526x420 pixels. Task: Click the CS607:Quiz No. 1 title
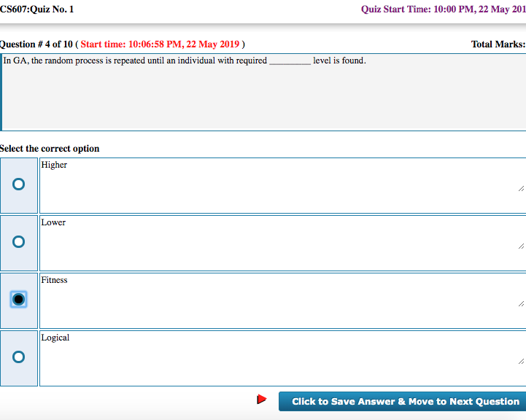pyautogui.click(x=37, y=9)
